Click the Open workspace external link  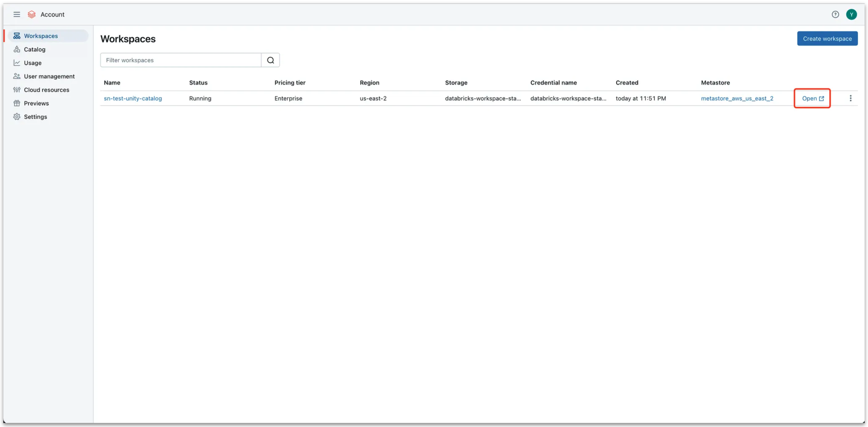point(813,99)
